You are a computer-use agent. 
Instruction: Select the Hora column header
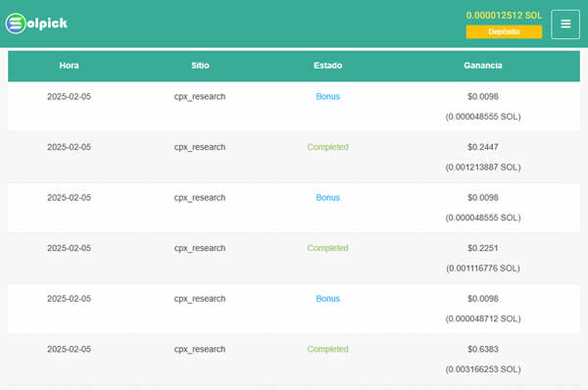coord(69,66)
